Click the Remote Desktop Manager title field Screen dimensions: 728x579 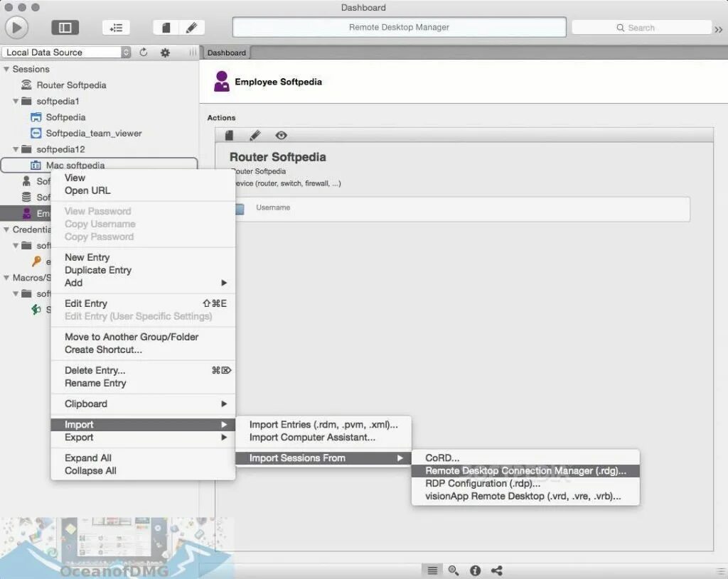(400, 27)
